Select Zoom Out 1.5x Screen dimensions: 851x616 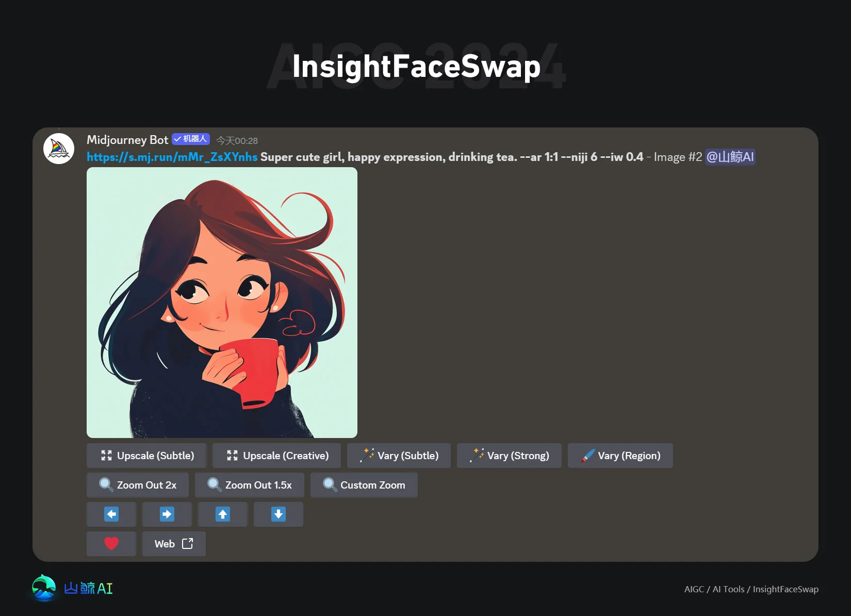point(249,485)
